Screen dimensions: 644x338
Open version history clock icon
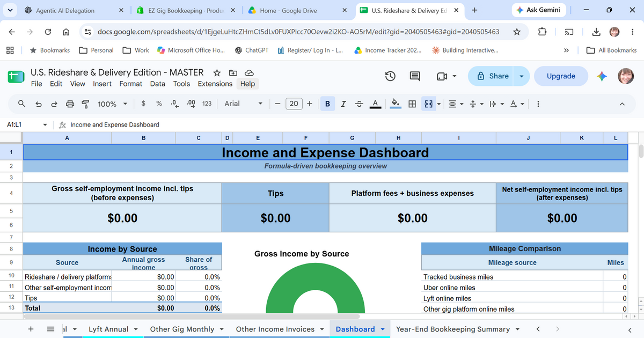pyautogui.click(x=391, y=76)
